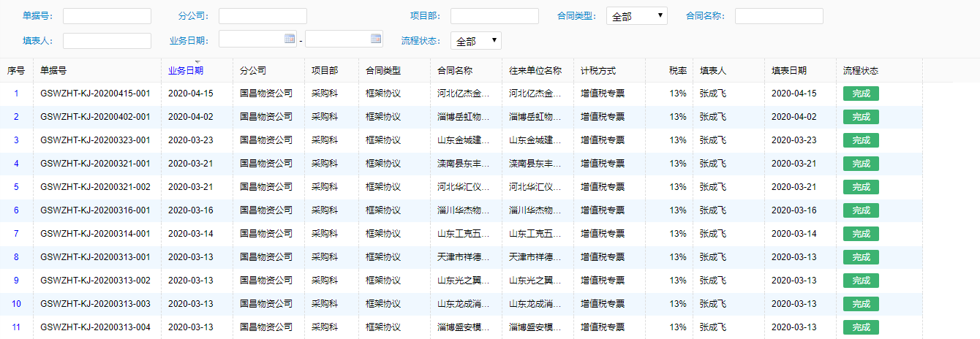Click the 往来单位名称 column header
980x339 pixels.
pos(535,71)
